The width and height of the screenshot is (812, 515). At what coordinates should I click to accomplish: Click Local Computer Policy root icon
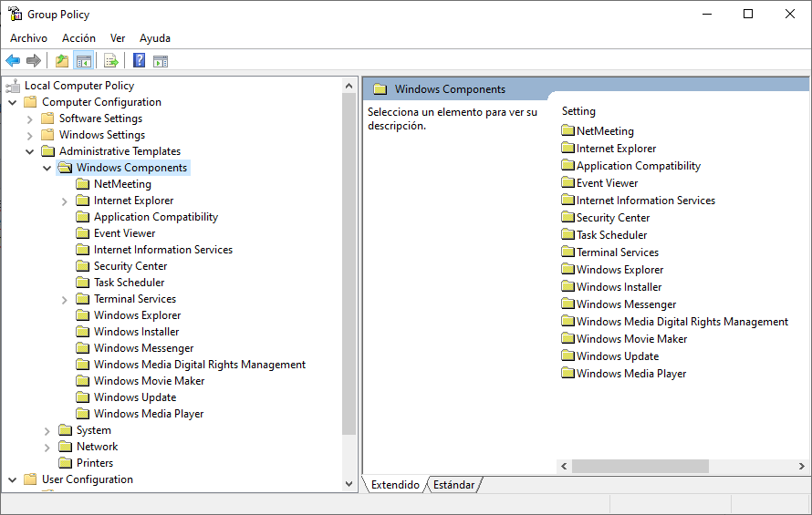pyautogui.click(x=13, y=86)
